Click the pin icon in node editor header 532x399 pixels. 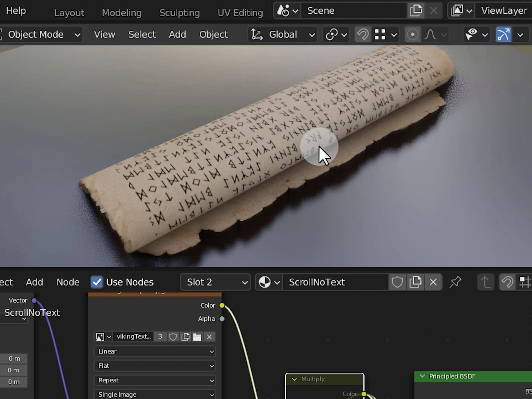pyautogui.click(x=455, y=282)
